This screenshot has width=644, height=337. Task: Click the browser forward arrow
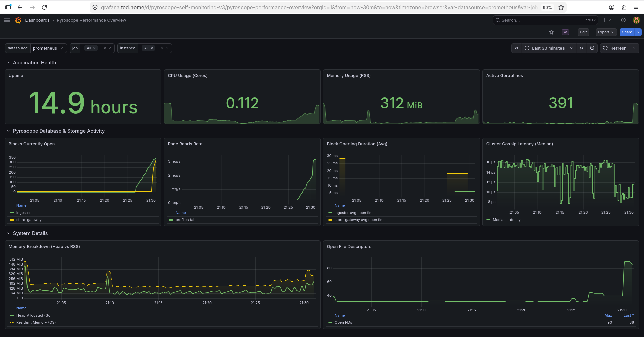pyautogui.click(x=32, y=7)
